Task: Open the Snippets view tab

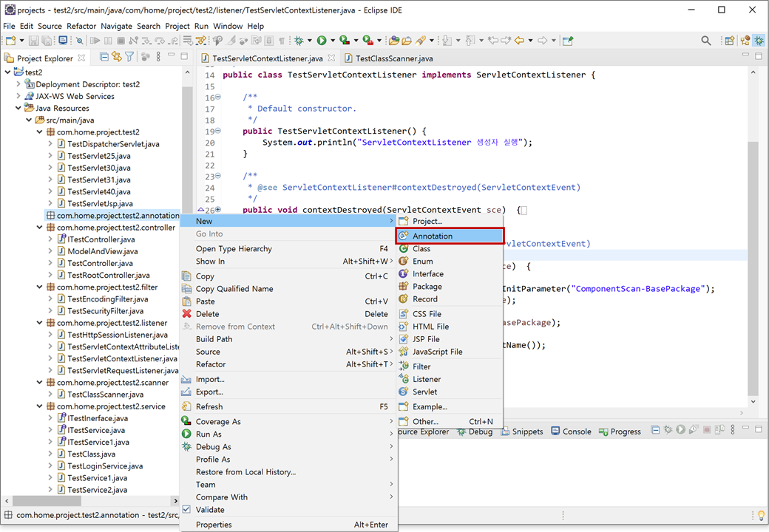Action: (x=522, y=432)
